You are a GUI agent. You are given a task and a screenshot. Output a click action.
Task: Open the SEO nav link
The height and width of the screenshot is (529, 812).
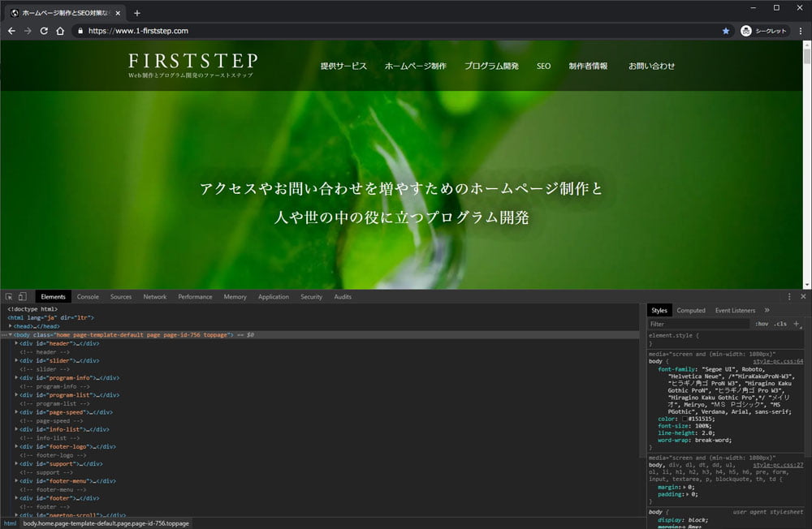(x=544, y=66)
